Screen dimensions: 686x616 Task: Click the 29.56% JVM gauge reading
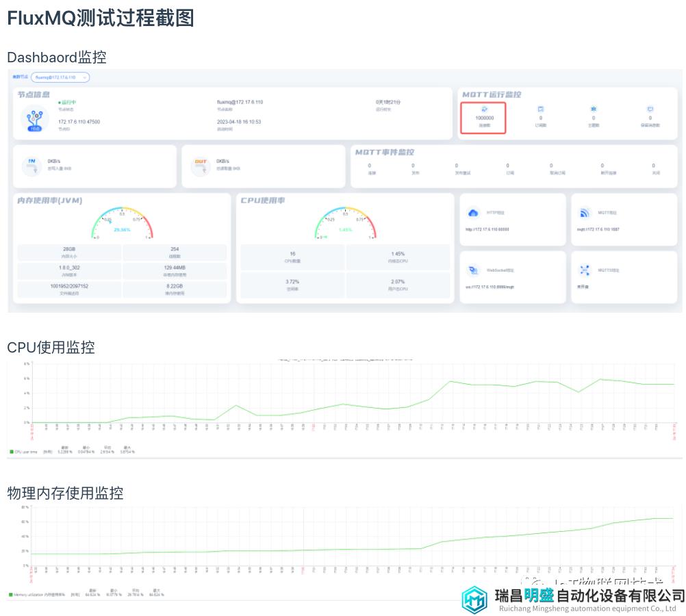click(122, 230)
